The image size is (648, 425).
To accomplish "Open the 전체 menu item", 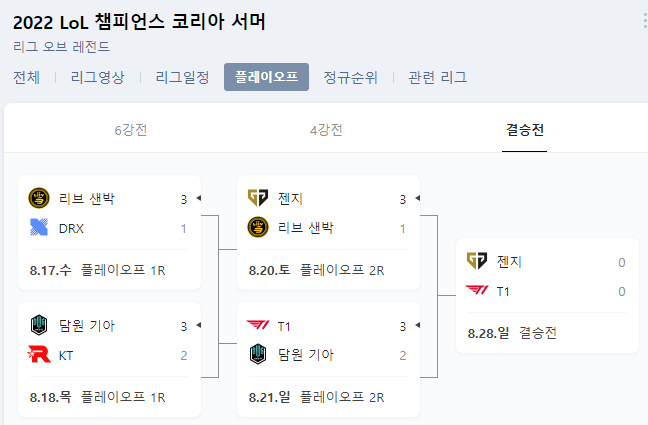I will pyautogui.click(x=26, y=77).
